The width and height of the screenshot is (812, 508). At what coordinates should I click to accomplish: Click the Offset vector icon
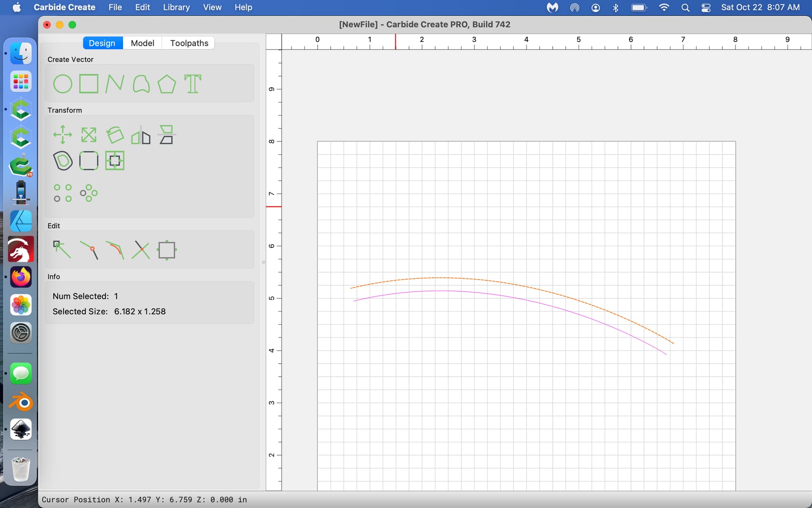[63, 161]
